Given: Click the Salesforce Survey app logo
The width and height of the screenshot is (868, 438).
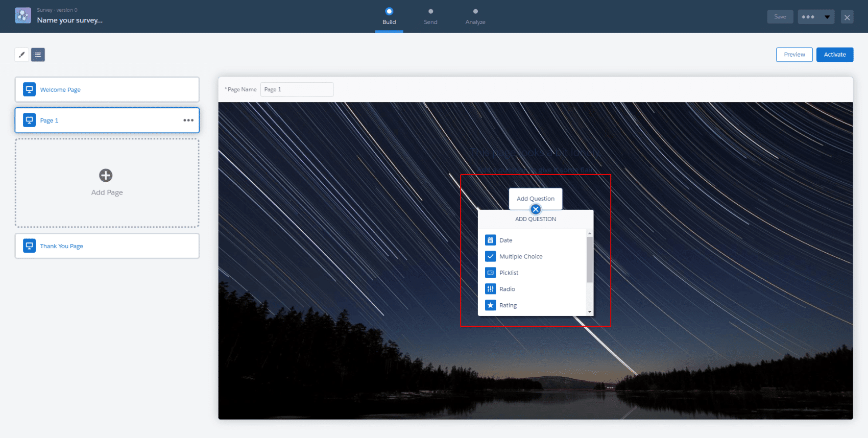Looking at the screenshot, I should 23,16.
